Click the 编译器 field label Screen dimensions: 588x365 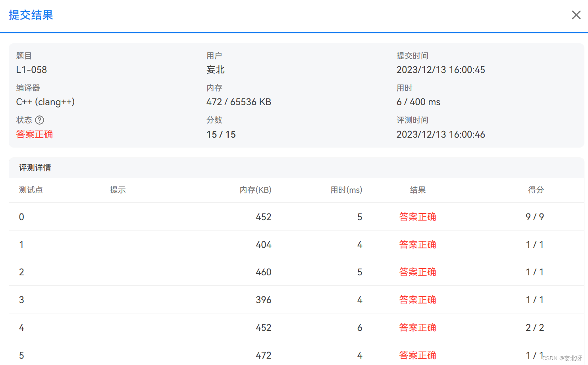[x=28, y=88]
